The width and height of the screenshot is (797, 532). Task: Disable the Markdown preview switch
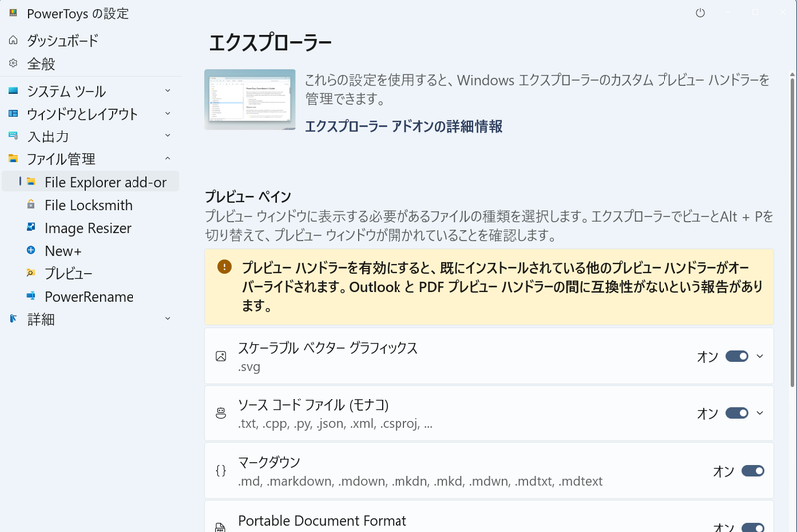753,471
